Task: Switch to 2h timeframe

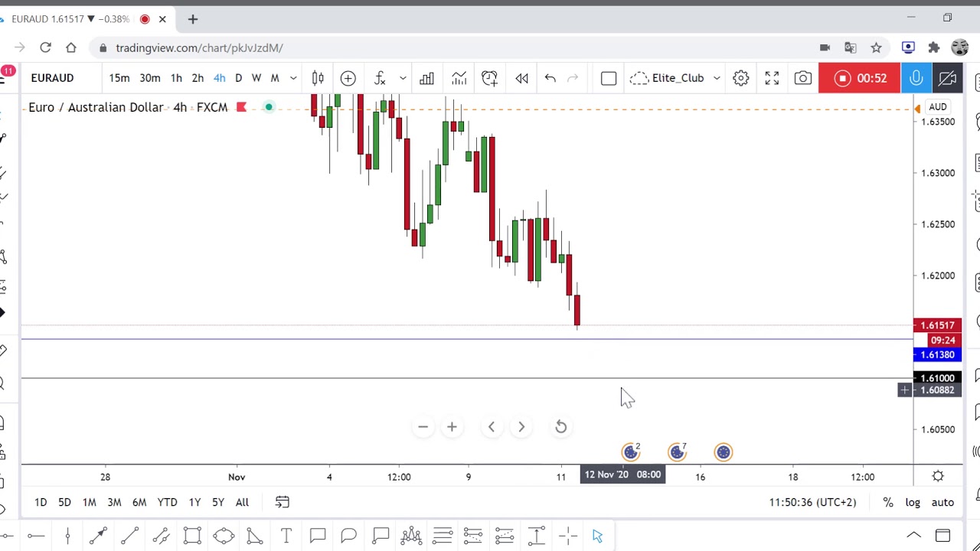Action: [198, 78]
